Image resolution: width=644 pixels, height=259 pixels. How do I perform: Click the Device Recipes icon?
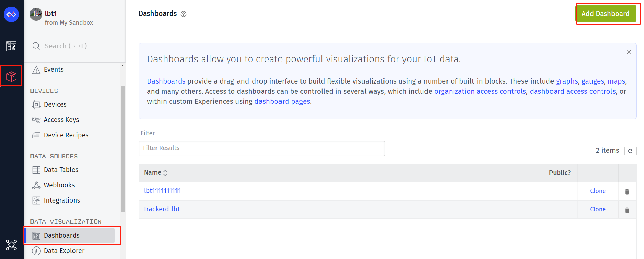(x=36, y=135)
